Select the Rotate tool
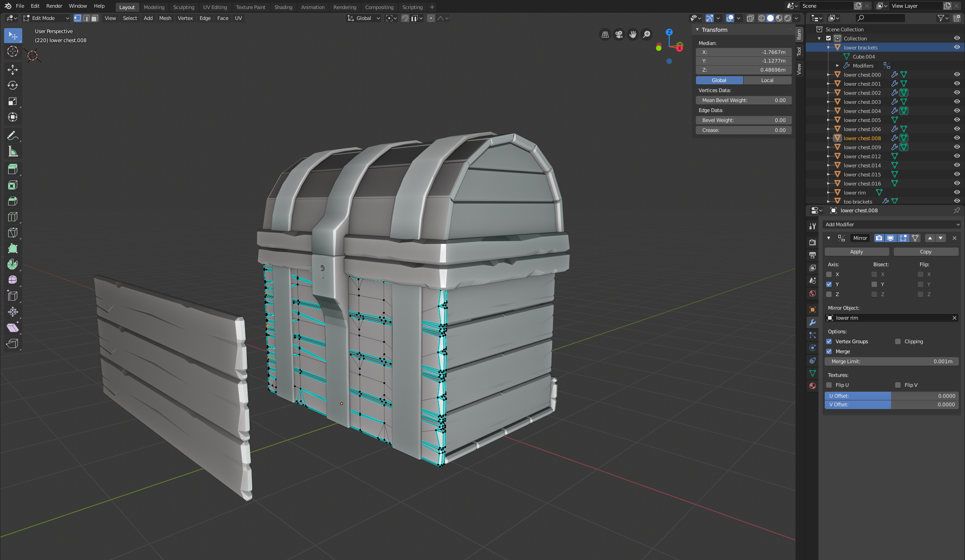965x560 pixels. point(13,85)
